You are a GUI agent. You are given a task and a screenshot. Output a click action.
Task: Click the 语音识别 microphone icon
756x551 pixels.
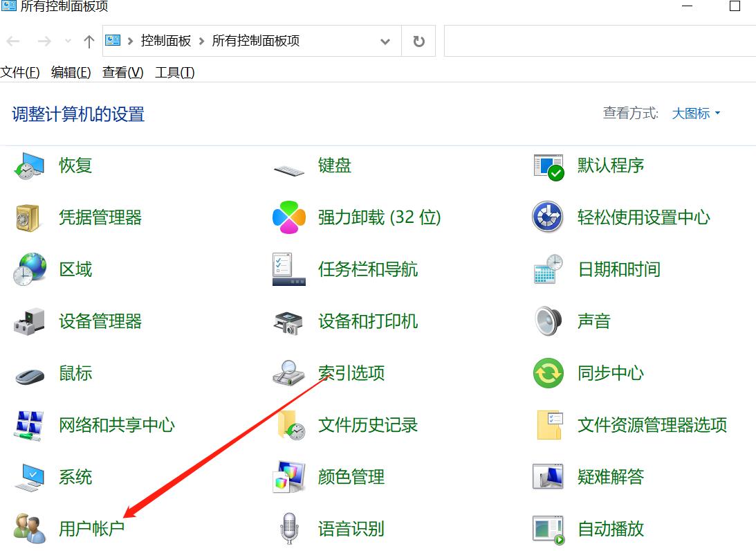tap(289, 529)
